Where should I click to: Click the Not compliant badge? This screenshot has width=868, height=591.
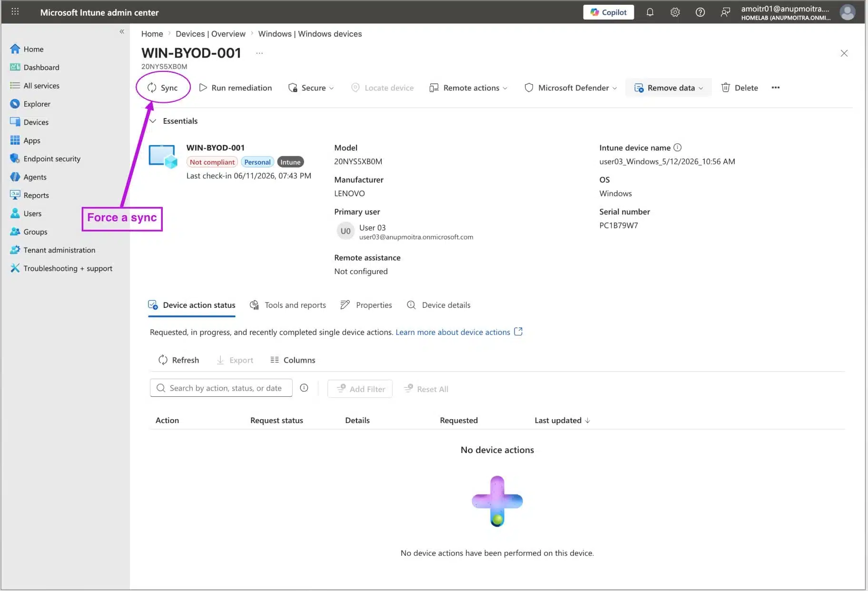(x=212, y=162)
